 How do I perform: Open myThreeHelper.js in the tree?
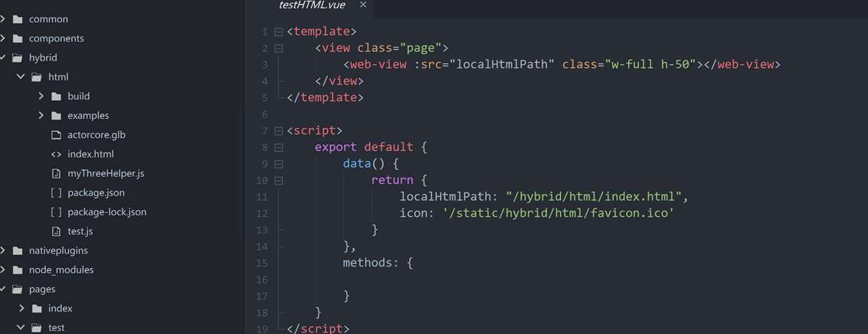[x=106, y=173]
